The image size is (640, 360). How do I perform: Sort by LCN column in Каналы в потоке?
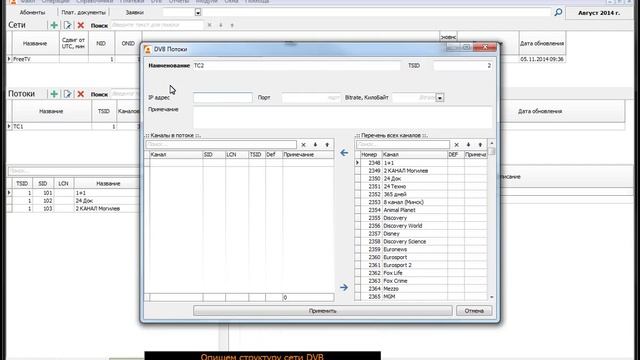(x=236, y=155)
